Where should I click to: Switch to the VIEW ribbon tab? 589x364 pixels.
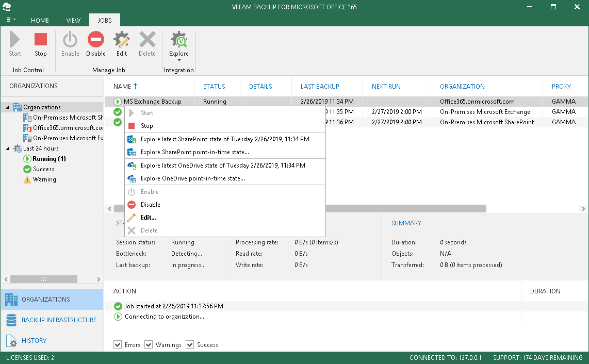coord(73,20)
